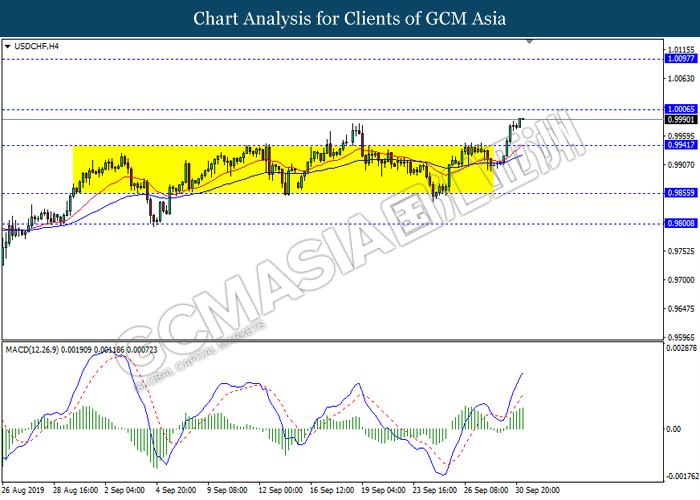The width and height of the screenshot is (700, 500).
Task: Click the 0.99070 price axis value
Action: [x=681, y=165]
